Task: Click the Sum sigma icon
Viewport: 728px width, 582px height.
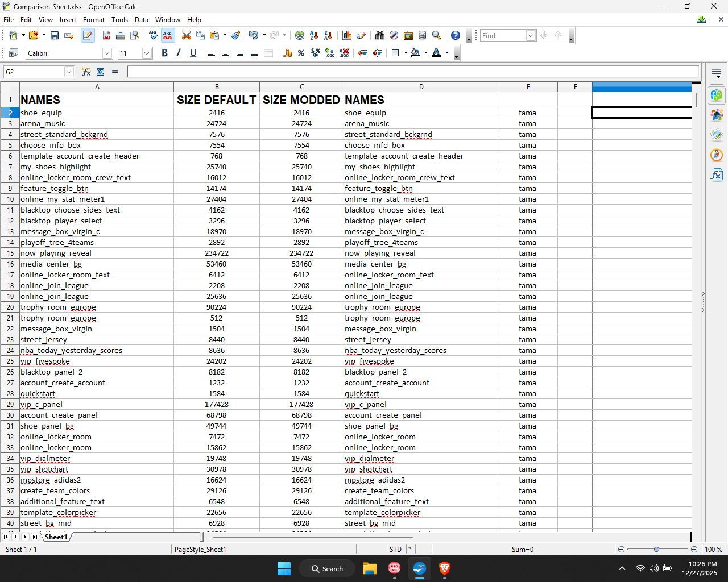Action: [x=101, y=72]
